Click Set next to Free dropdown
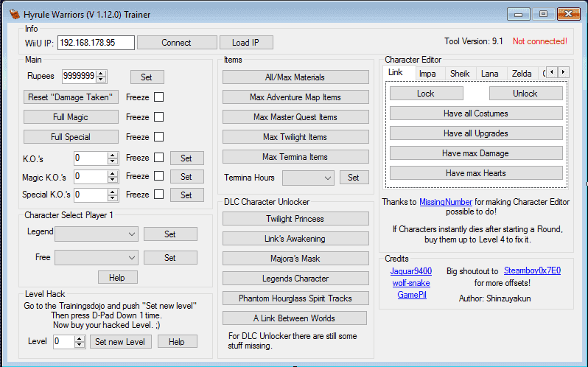Viewport: 588px width, 367px height. 170,257
